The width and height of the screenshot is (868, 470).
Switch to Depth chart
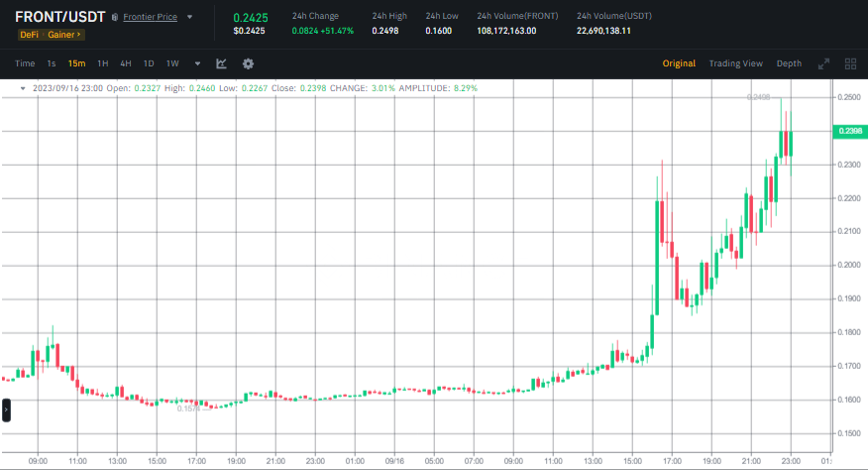(789, 63)
